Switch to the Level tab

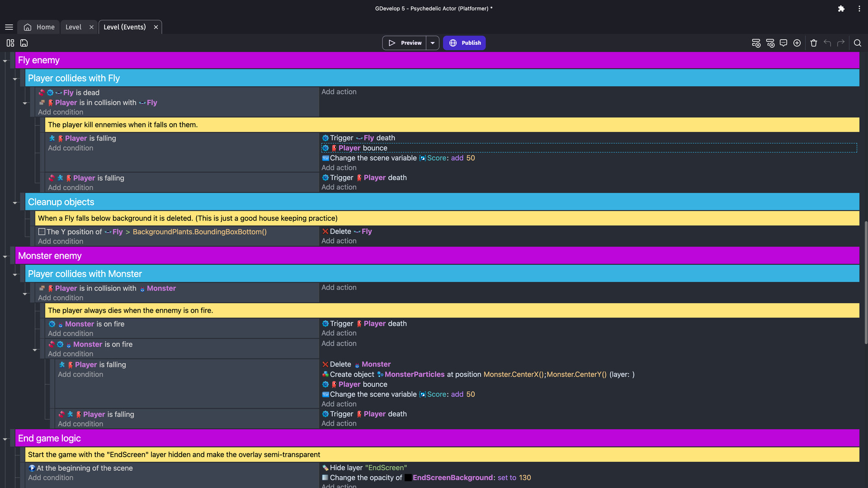coord(73,27)
